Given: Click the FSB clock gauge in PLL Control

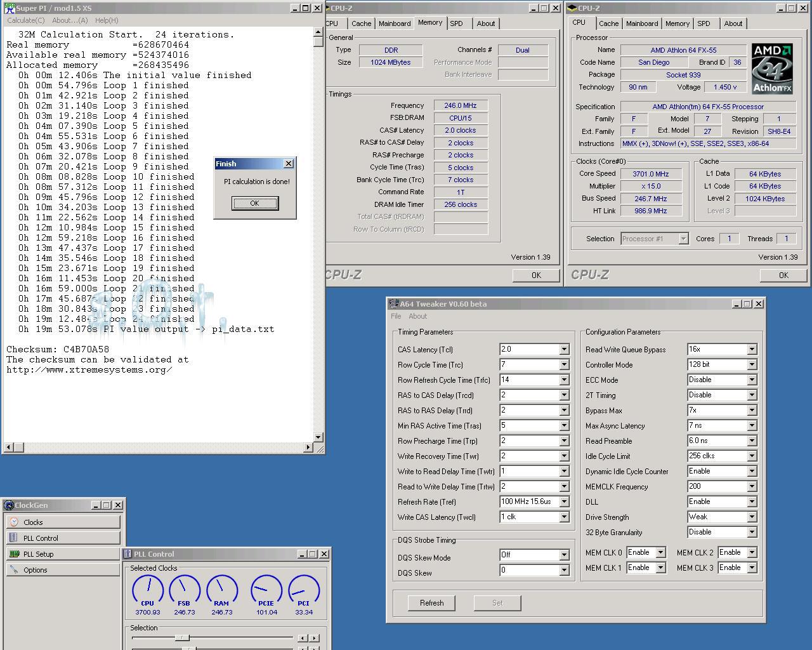Looking at the screenshot, I should (184, 590).
